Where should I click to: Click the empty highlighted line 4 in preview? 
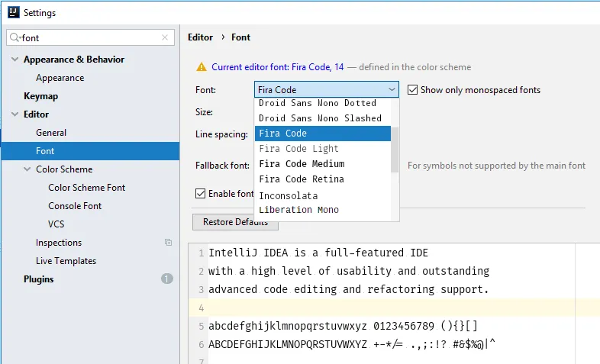394,308
